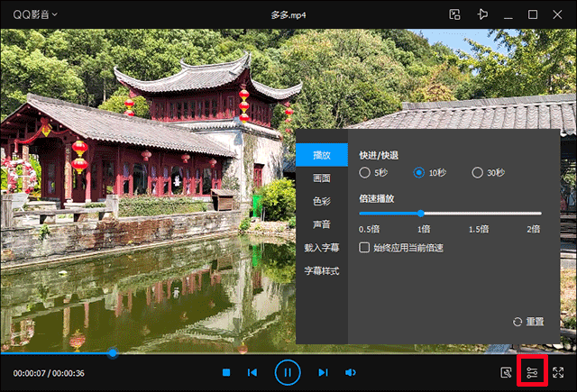Click the playback settings sliders icon

(x=532, y=372)
